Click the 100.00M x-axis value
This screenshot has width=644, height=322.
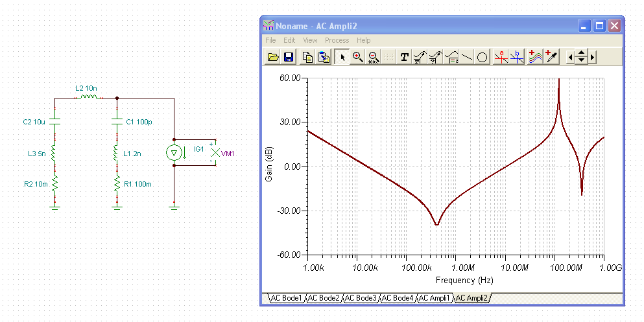click(565, 268)
